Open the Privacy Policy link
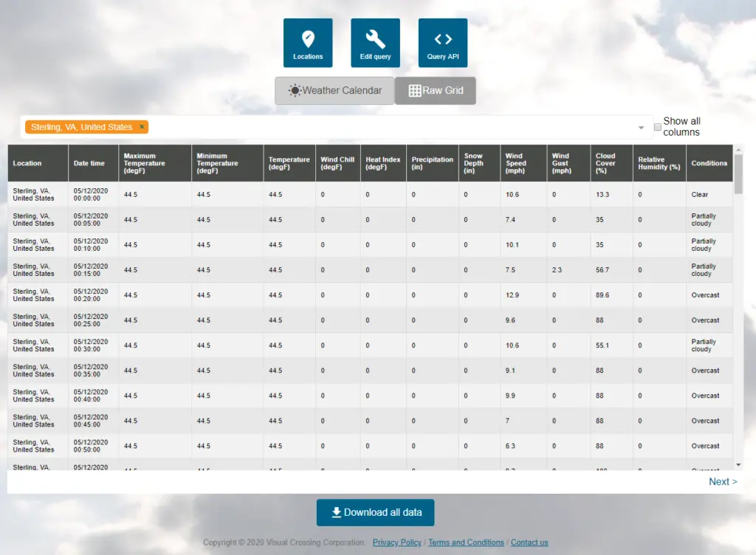Image resolution: width=756 pixels, height=555 pixels. (397, 542)
